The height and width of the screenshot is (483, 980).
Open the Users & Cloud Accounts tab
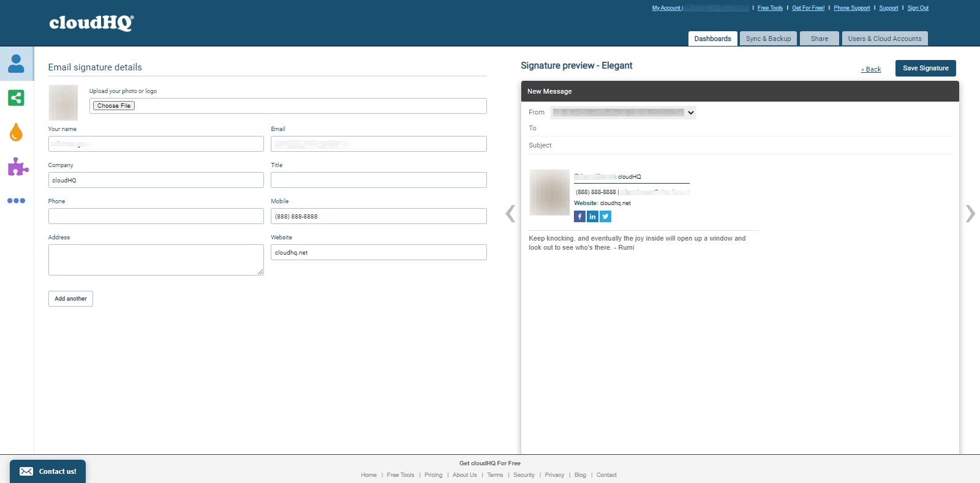[885, 39]
